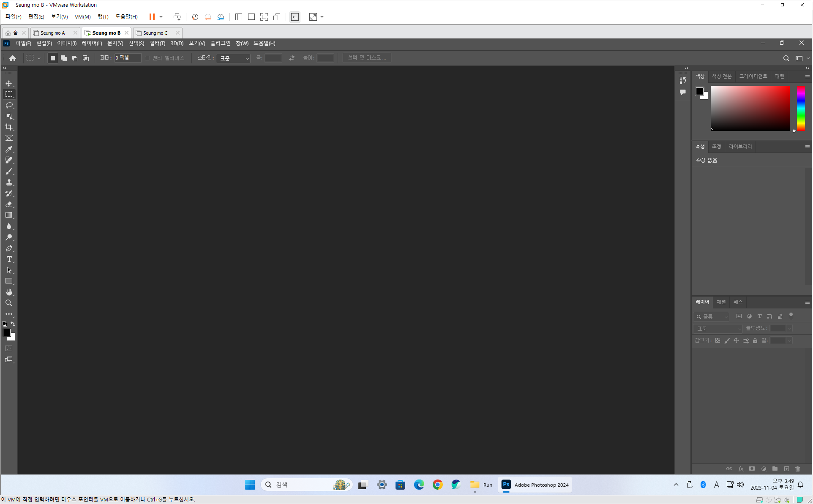Click the rainbow hue slider strip
Screen dimensions: 813x504
tap(801, 108)
